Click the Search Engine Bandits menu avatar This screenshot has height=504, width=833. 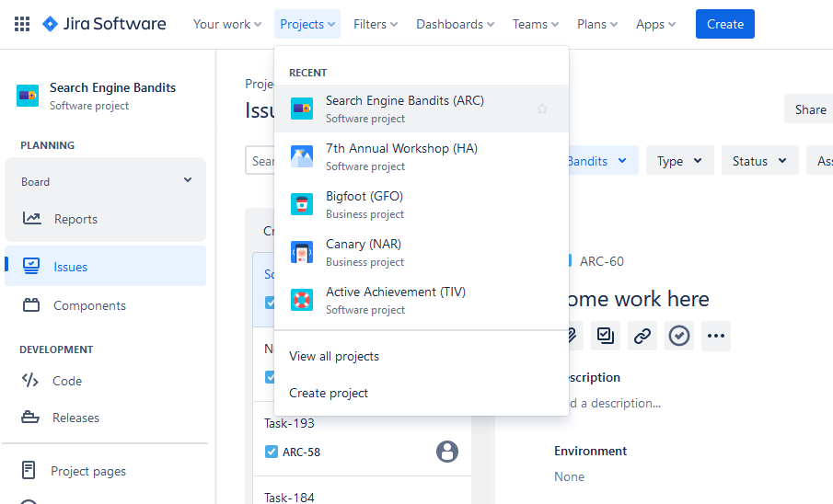point(302,109)
